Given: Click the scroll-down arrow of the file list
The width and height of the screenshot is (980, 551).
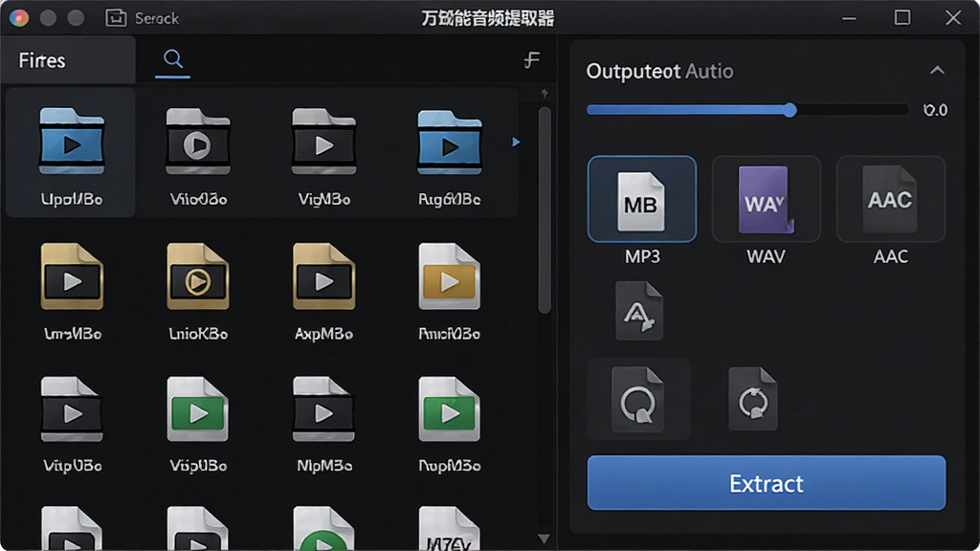Looking at the screenshot, I should pyautogui.click(x=544, y=539).
